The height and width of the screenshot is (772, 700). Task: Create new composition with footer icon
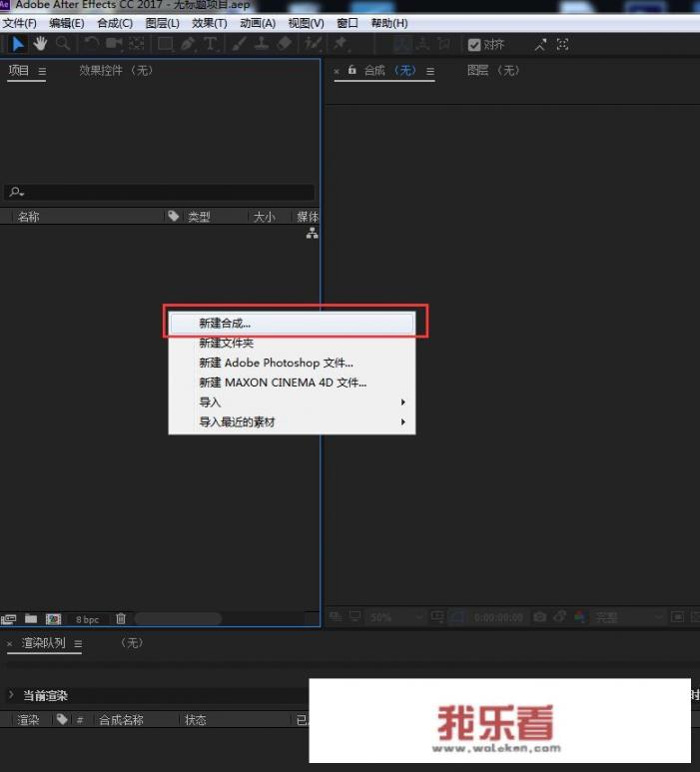click(53, 619)
